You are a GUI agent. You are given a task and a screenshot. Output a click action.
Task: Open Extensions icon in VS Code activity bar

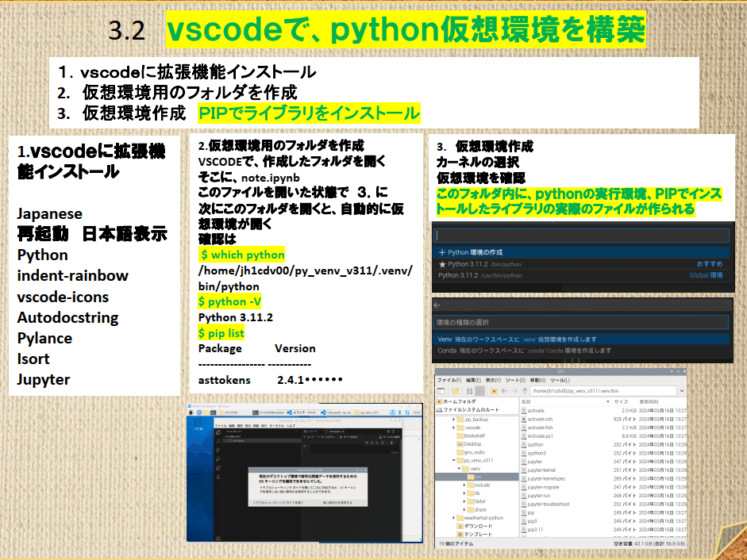218,468
